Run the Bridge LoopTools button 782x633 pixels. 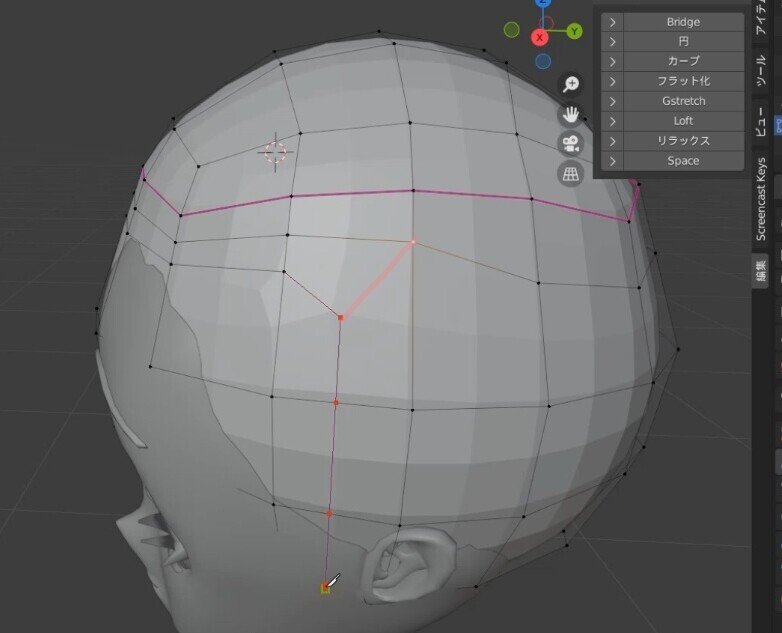click(x=683, y=22)
